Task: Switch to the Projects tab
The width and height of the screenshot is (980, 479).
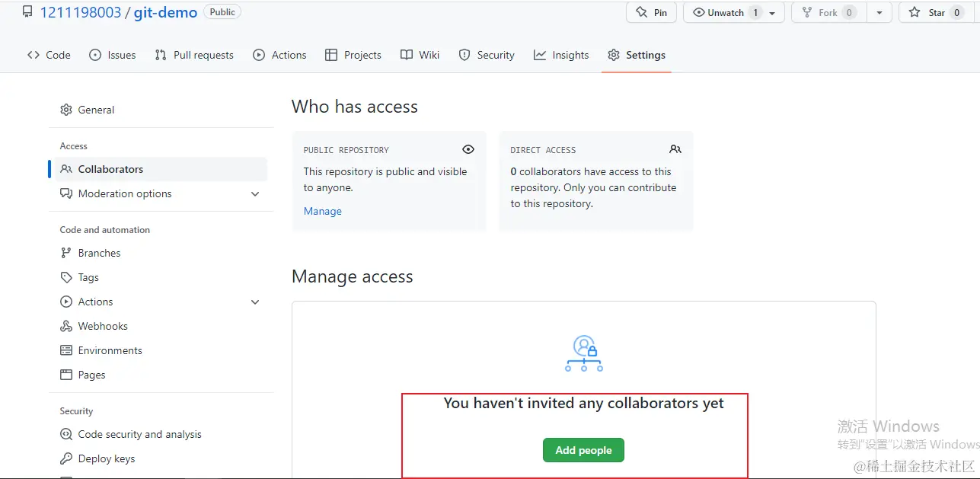Action: coord(353,55)
